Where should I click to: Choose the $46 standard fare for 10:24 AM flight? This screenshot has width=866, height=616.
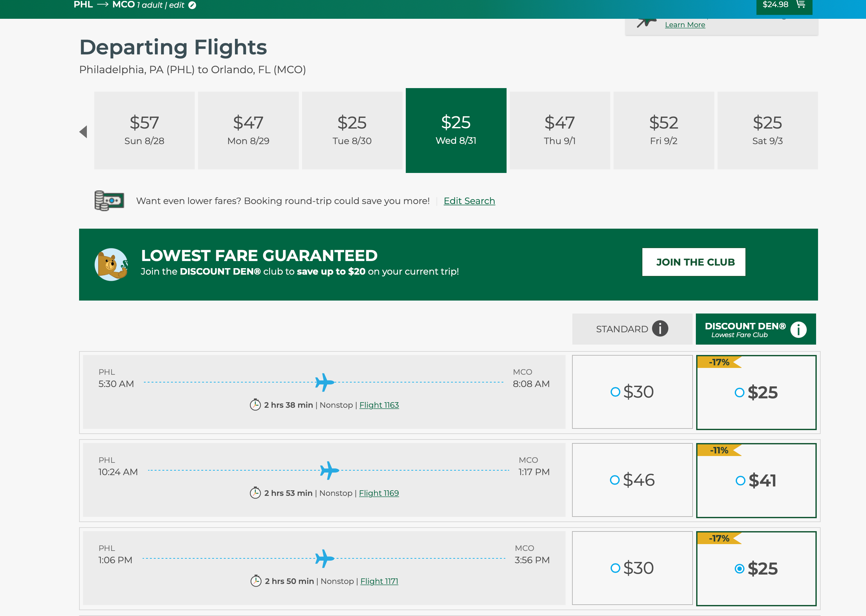632,480
